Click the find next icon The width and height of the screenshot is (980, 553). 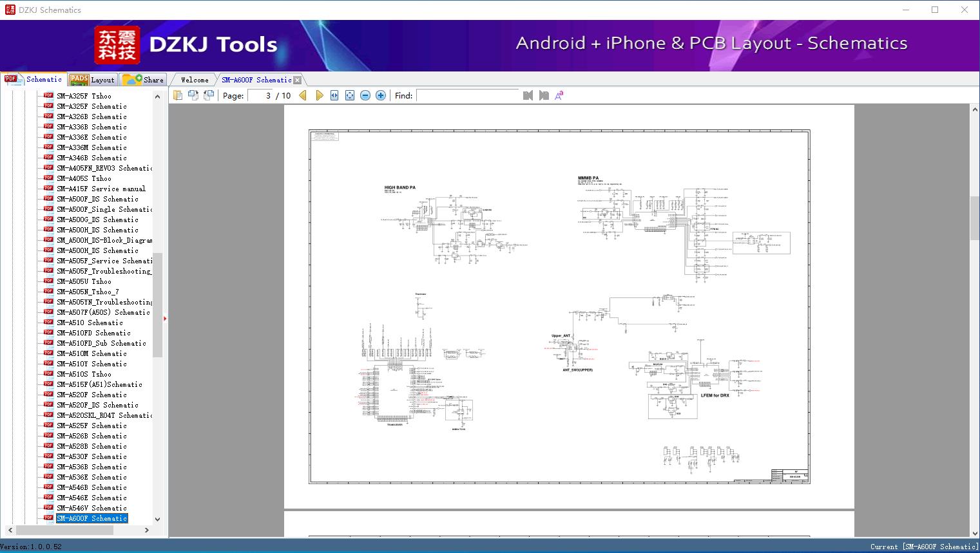click(x=544, y=95)
